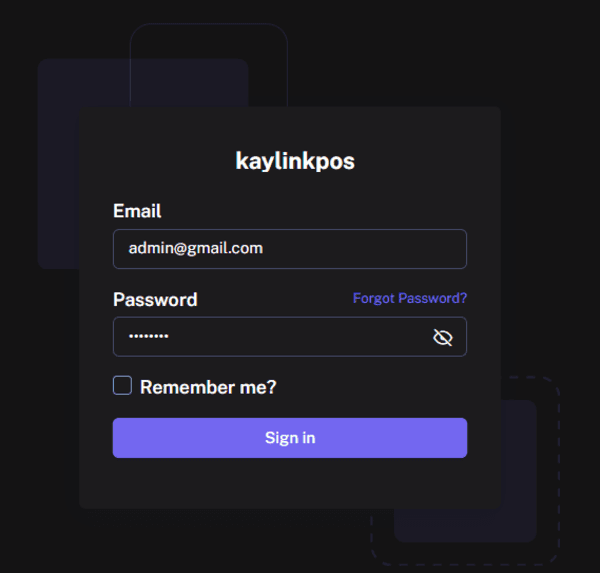Viewport: 600px width, 573px height.
Task: Enable the Remember me checkbox
Action: pos(122,386)
